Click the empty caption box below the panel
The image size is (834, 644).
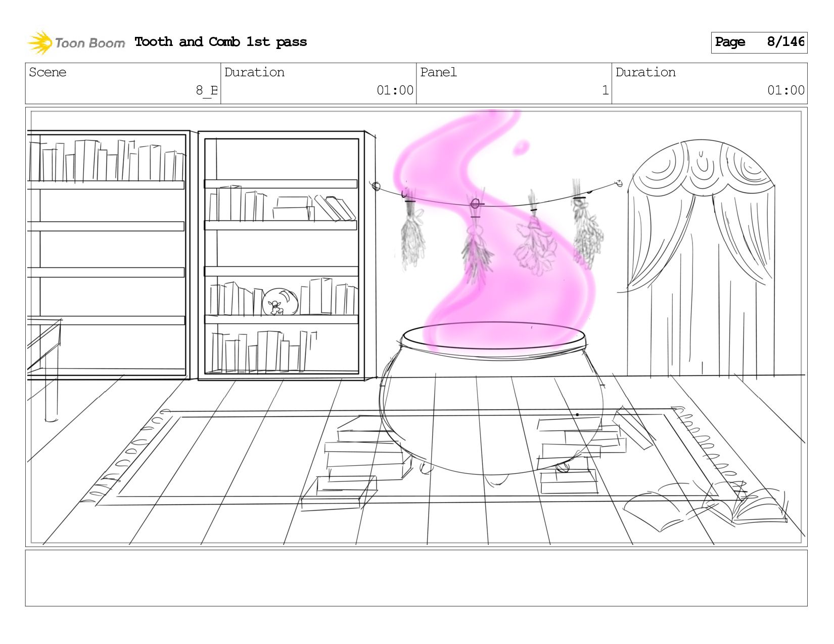[x=416, y=578]
